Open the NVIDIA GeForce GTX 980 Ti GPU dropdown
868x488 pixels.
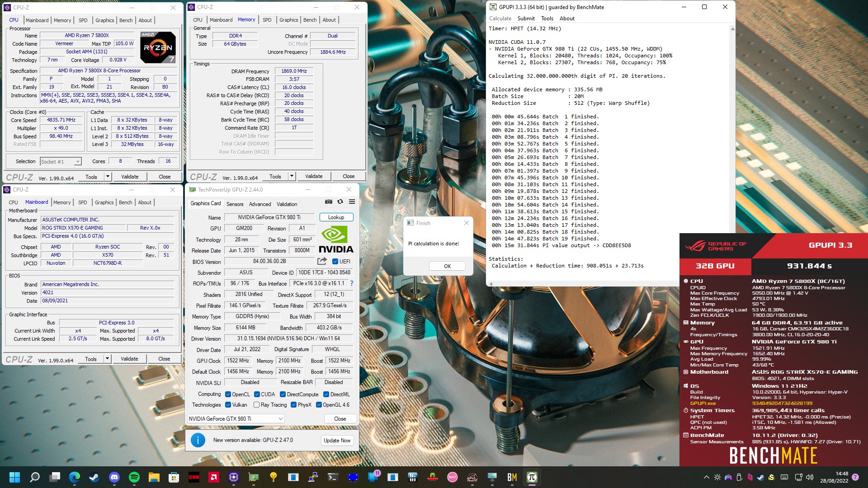(236, 419)
